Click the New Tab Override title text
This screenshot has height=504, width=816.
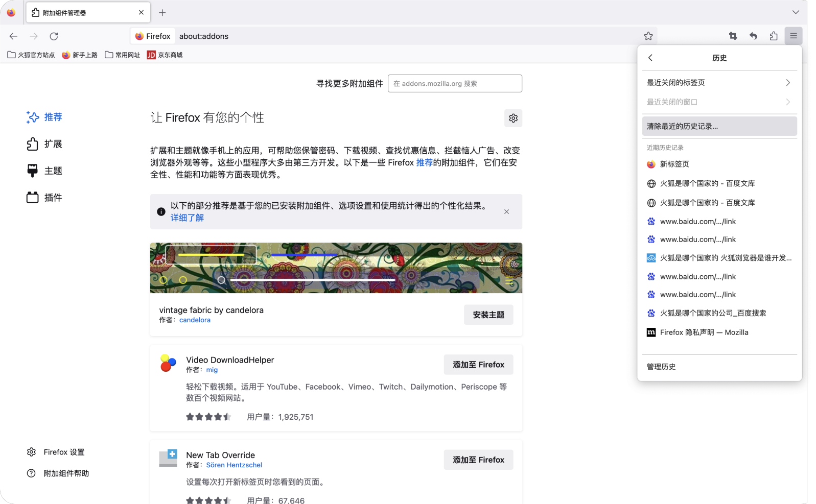[221, 455]
